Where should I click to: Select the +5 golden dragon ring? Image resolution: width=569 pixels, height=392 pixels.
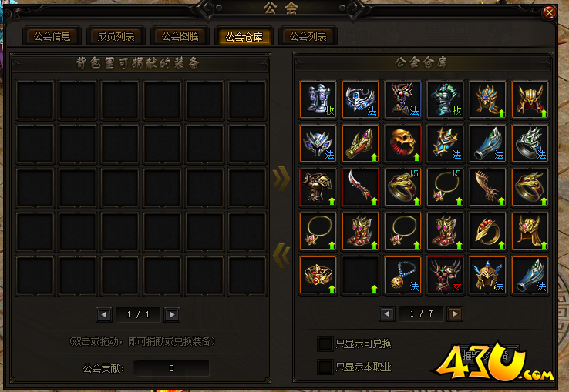tap(402, 187)
